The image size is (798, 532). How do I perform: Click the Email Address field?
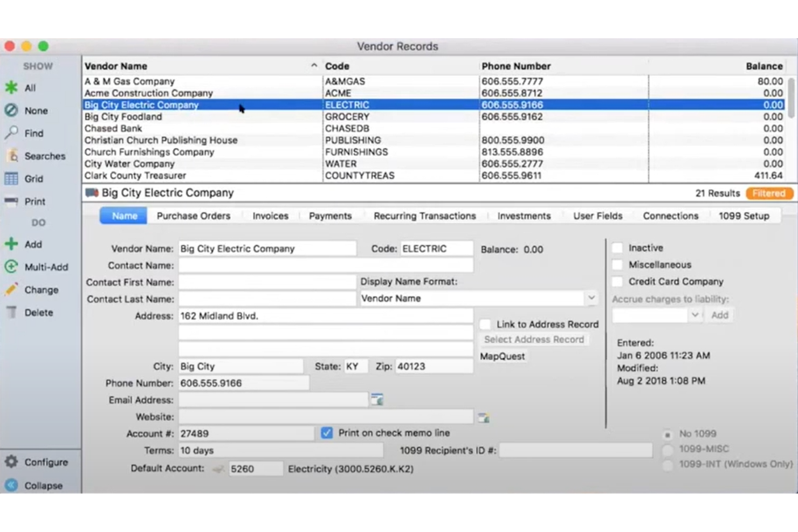click(273, 400)
